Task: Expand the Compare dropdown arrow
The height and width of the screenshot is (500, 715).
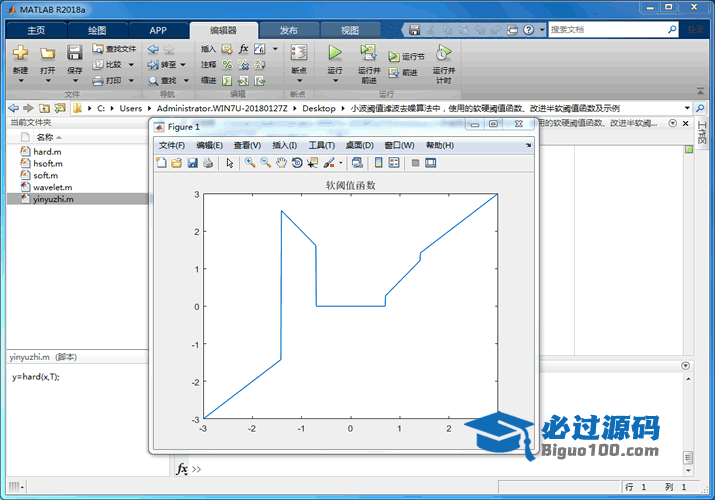Action: click(x=131, y=65)
